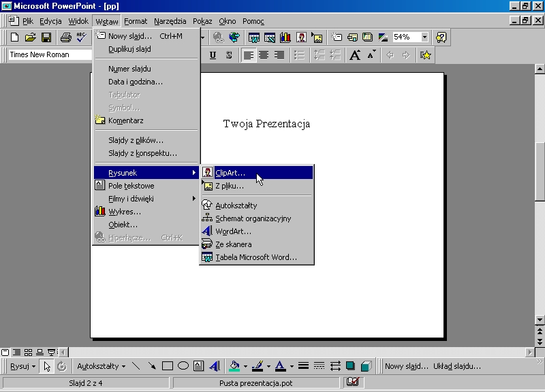Select the Arrow drawing tool
Viewport: 545px width, 392px height.
151,366
